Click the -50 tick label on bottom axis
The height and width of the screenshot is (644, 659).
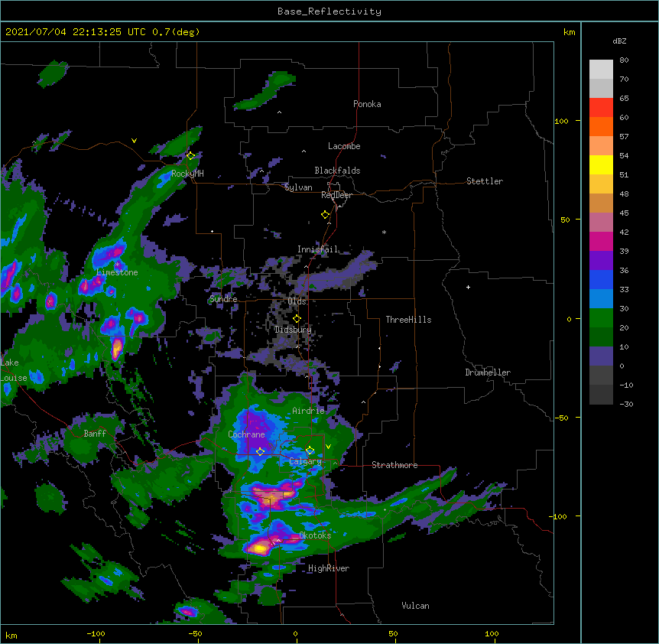(195, 633)
